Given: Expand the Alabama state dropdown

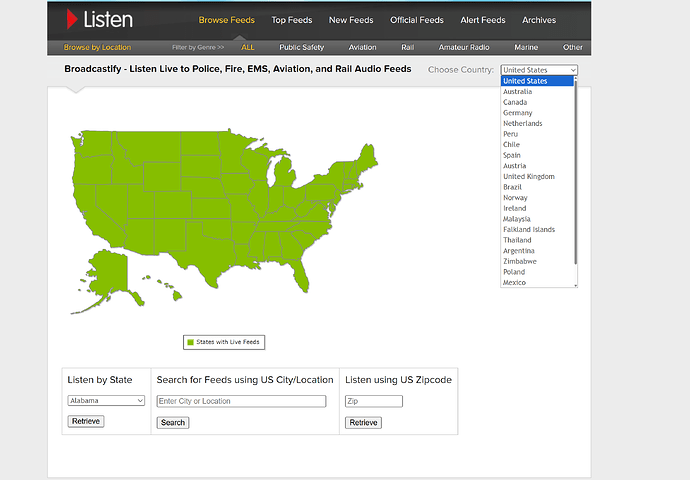Looking at the screenshot, I should pos(106,401).
